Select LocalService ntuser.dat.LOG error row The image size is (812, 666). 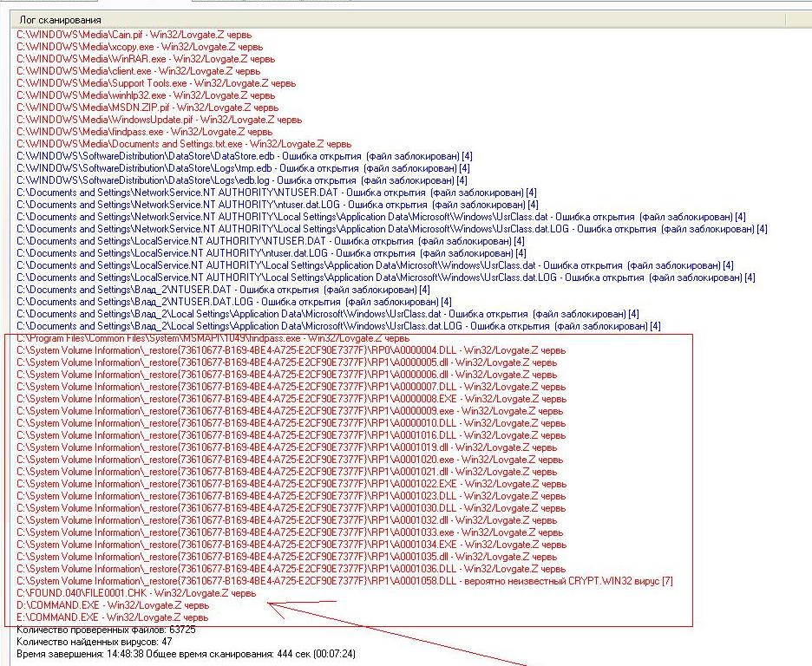click(x=272, y=253)
